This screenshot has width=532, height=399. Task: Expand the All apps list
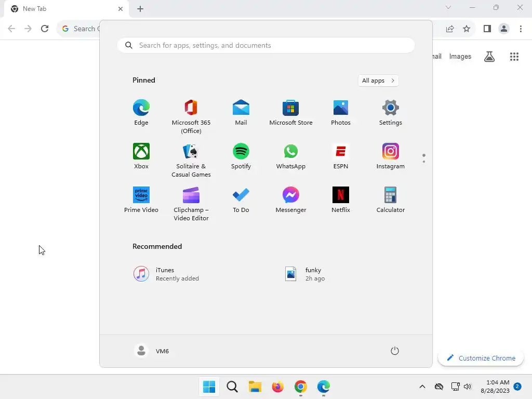pos(378,81)
